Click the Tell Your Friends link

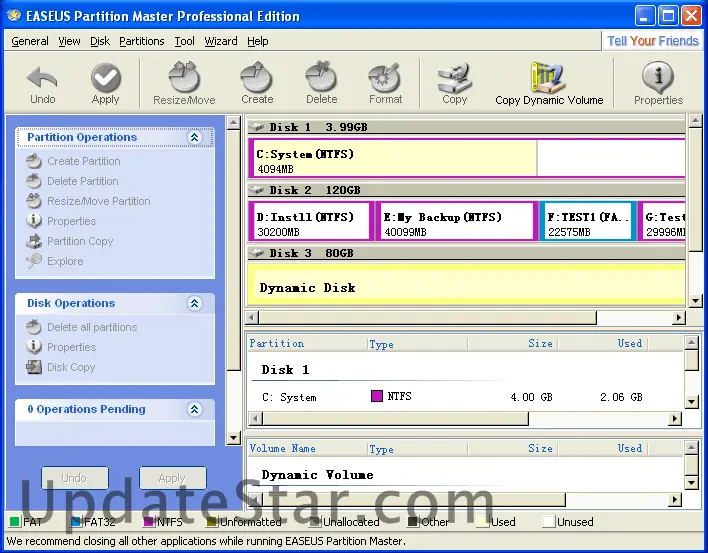tap(652, 41)
